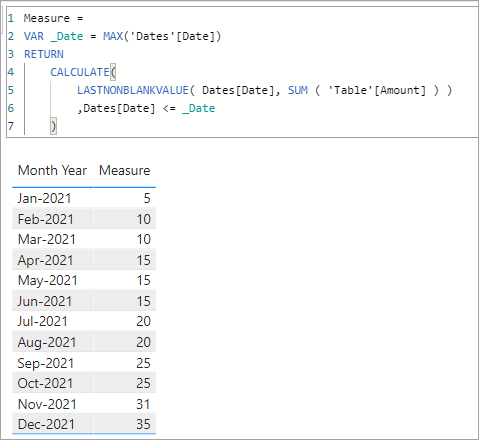Click the value 5 for Jan-2021
This screenshot has width=479, height=440.
click(x=147, y=198)
